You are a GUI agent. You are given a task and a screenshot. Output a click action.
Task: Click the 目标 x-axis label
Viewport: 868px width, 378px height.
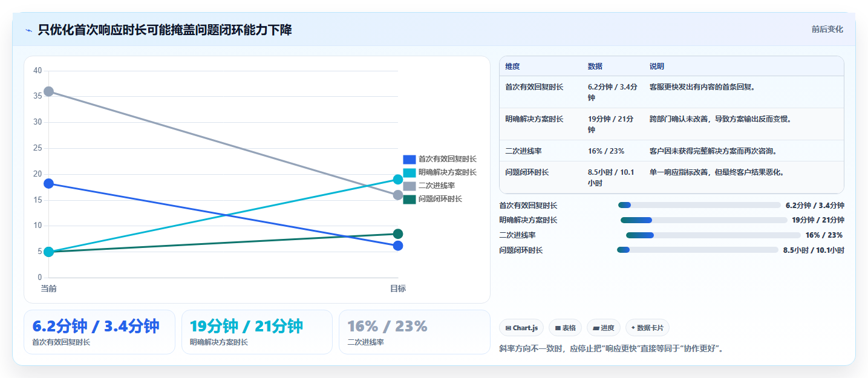point(398,289)
